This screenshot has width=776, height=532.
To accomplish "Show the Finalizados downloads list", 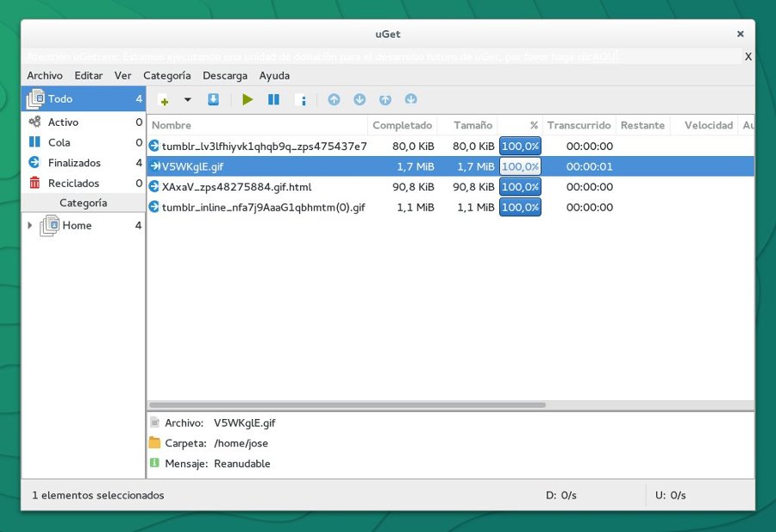I will 73,163.
